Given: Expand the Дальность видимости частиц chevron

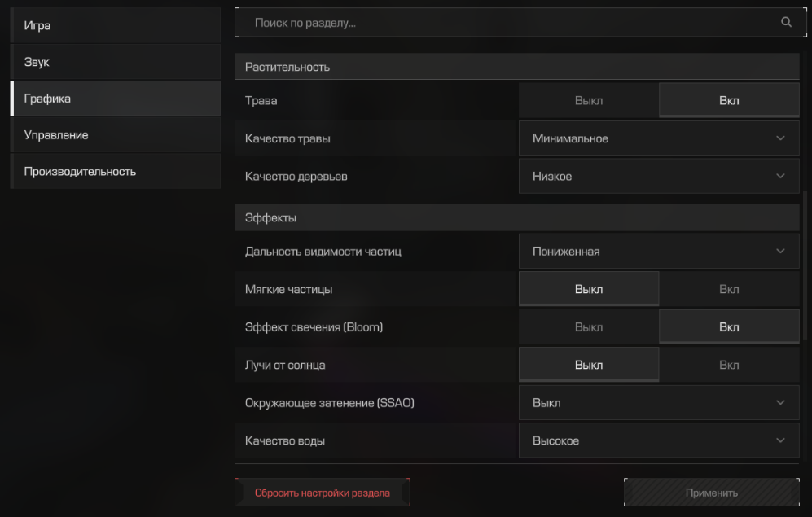Looking at the screenshot, I should click(x=780, y=251).
